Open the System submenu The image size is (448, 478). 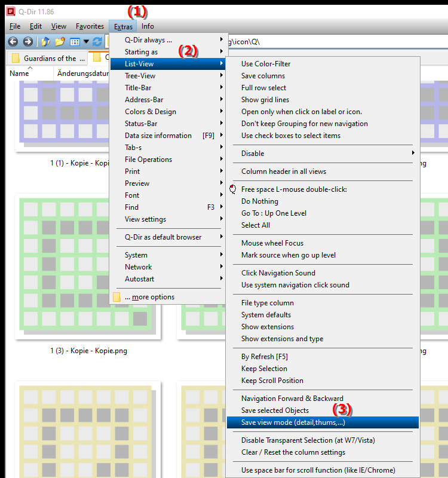[168, 255]
